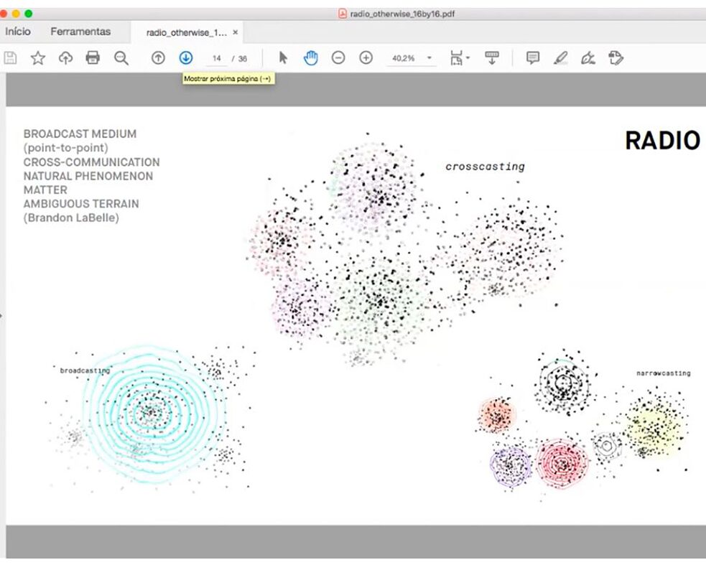The image size is (706, 588).
Task: Show next page with down arrow
Action: pos(186,58)
